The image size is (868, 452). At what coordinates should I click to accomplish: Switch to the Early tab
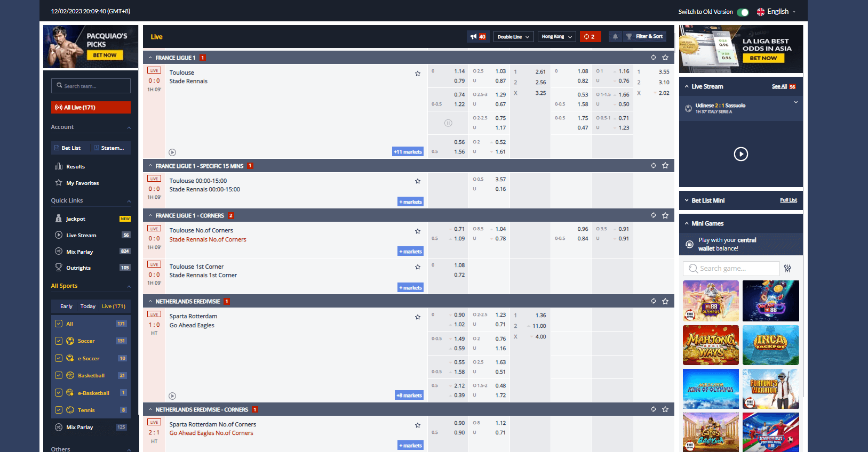point(66,306)
